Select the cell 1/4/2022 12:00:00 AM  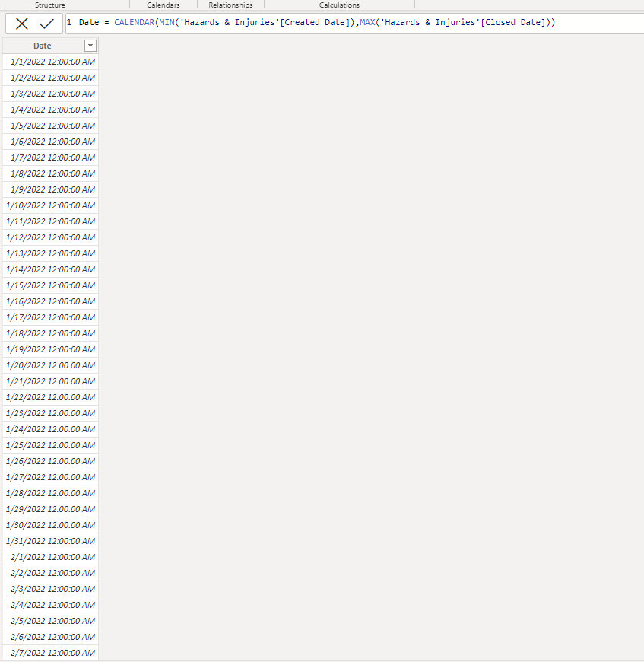click(x=50, y=110)
